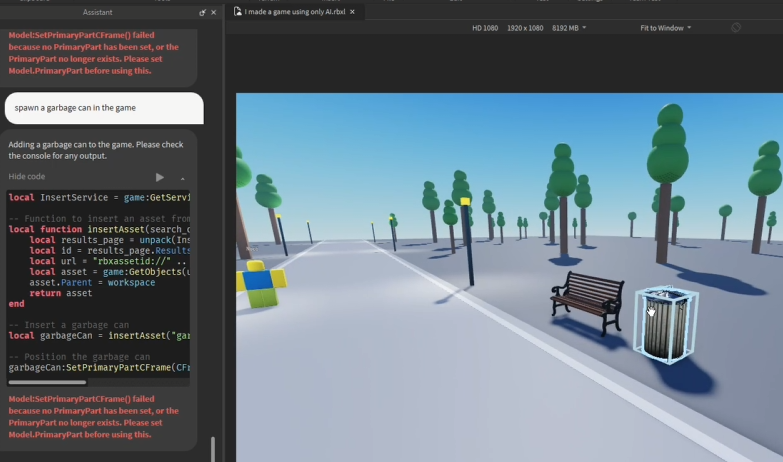Click the Hide code link

(26, 176)
